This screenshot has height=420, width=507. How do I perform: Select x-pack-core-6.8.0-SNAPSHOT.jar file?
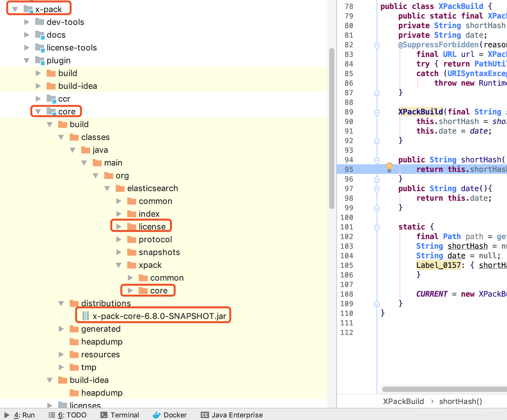[159, 316]
